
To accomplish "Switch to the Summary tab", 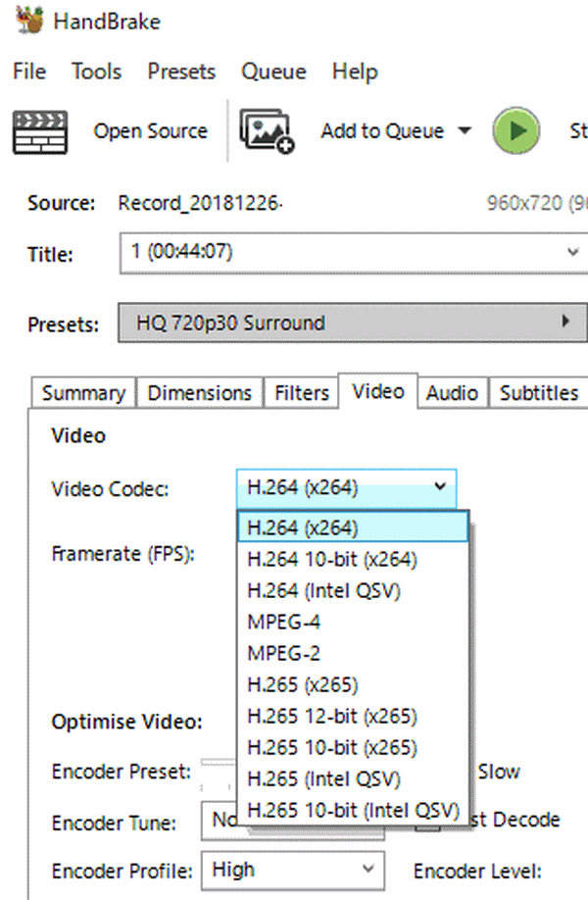I will [x=83, y=392].
